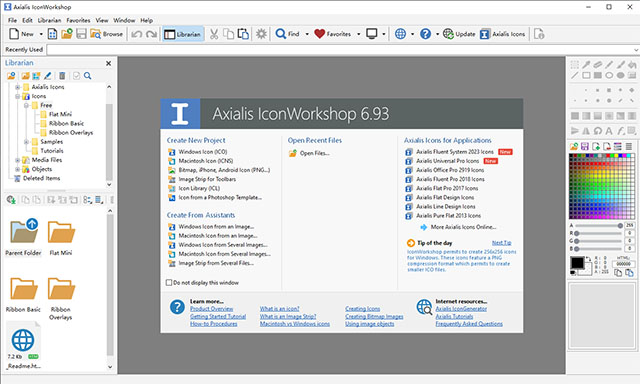Click the Update globe icon
This screenshot has height=384, width=640.
pyautogui.click(x=448, y=34)
